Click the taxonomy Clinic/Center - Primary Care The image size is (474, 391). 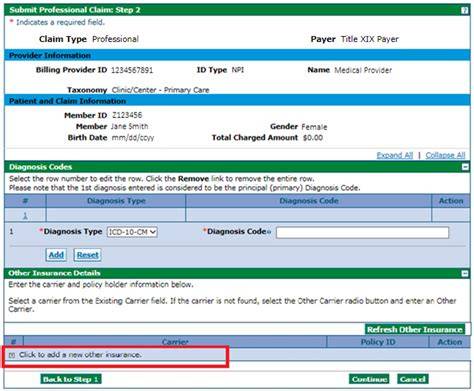(x=160, y=90)
